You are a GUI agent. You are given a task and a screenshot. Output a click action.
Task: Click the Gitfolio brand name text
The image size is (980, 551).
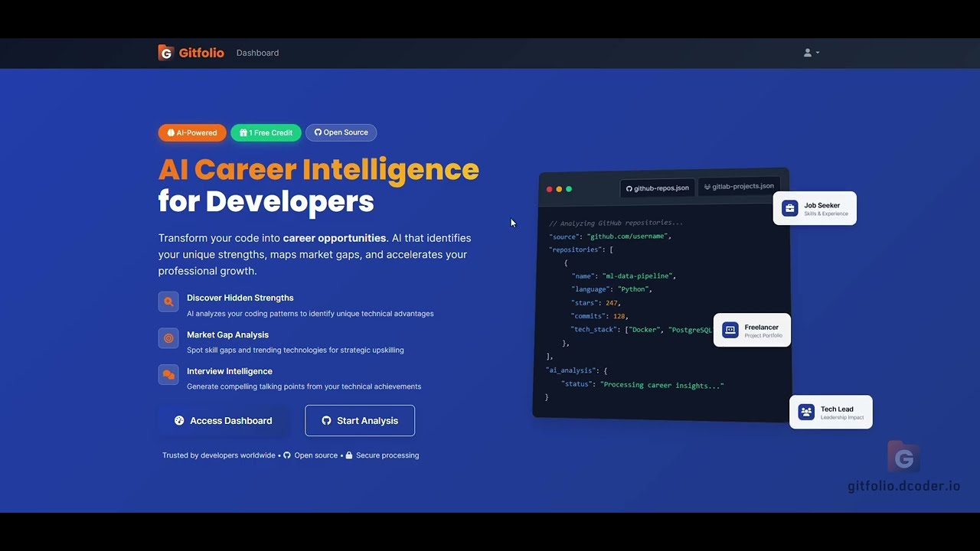[x=201, y=53]
